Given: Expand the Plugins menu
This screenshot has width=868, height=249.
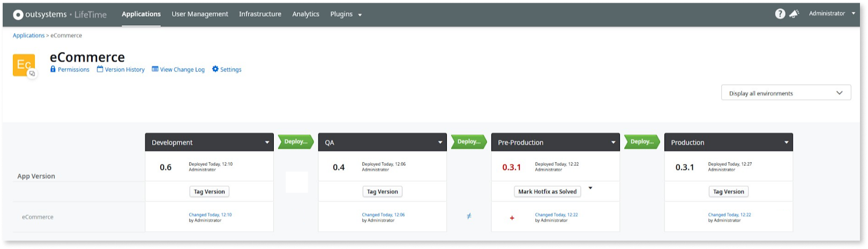Looking at the screenshot, I should click(346, 14).
